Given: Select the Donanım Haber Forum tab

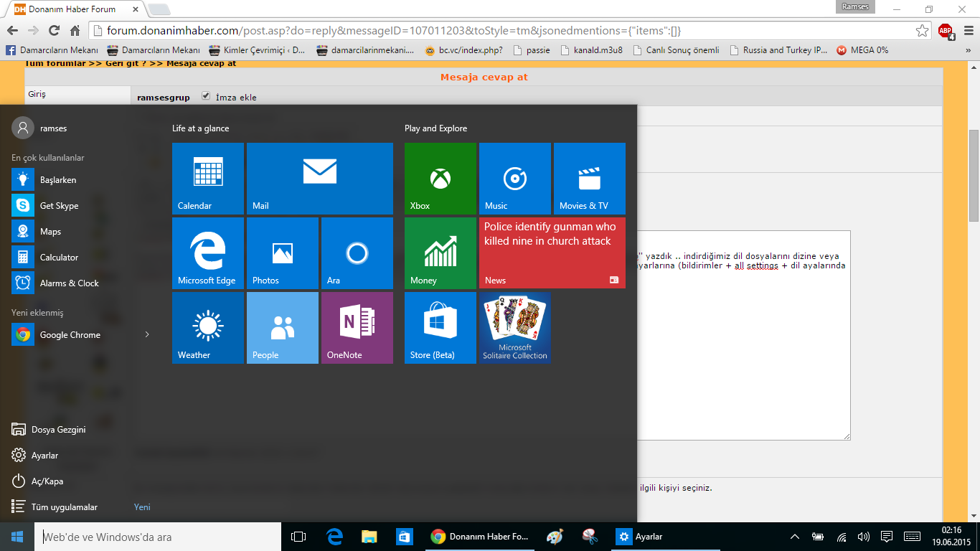Looking at the screenshot, I should point(75,9).
